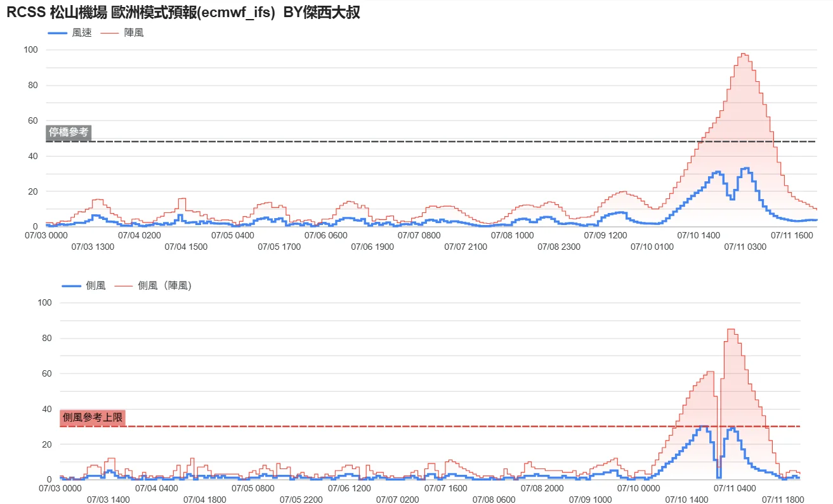The image size is (833, 504).
Task: Click the blue 風速 legend line swatch
Action: point(58,33)
